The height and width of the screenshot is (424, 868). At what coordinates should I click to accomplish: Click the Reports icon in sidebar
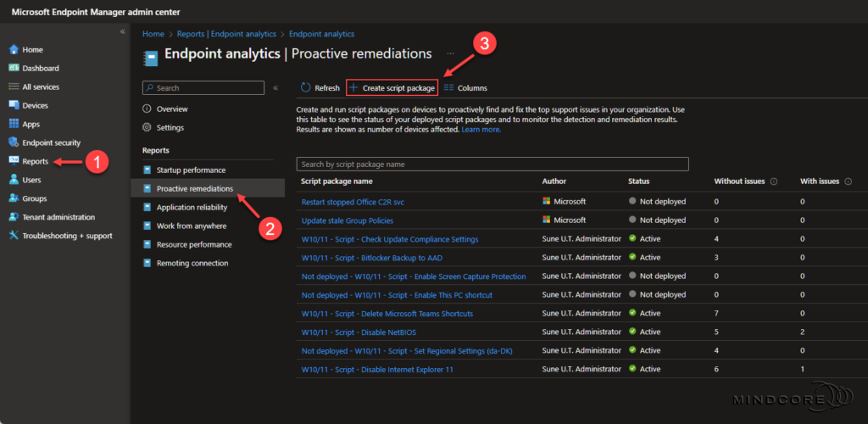tap(14, 161)
